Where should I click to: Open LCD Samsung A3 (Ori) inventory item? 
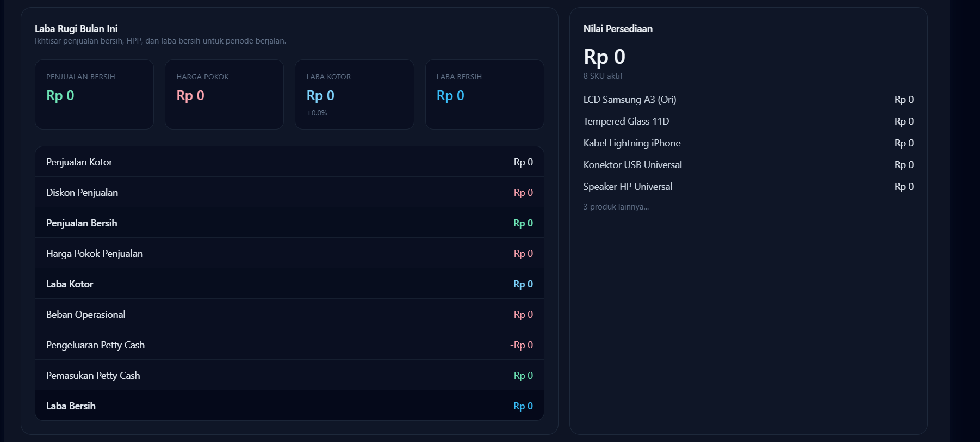630,100
